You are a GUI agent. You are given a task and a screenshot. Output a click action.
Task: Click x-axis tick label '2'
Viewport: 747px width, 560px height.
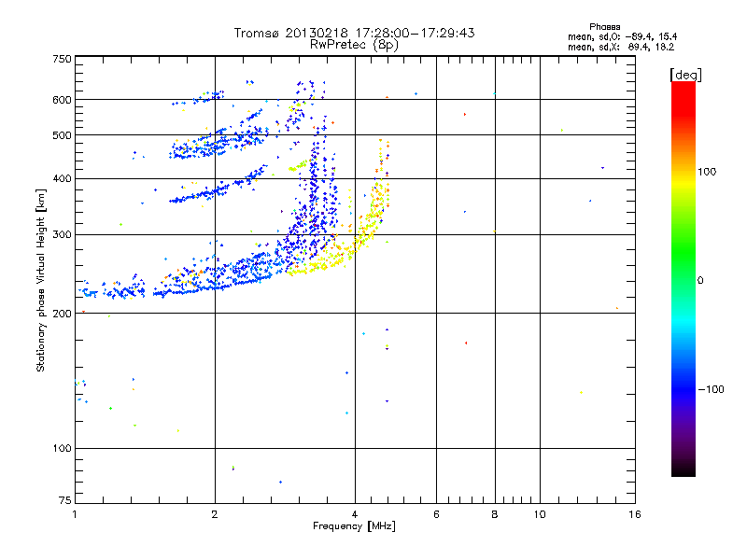click(x=215, y=514)
